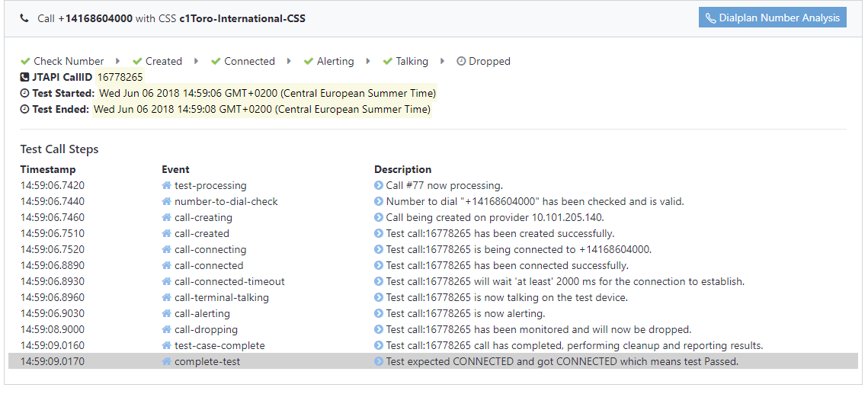Click arrow icon for complete-test description

379,361
